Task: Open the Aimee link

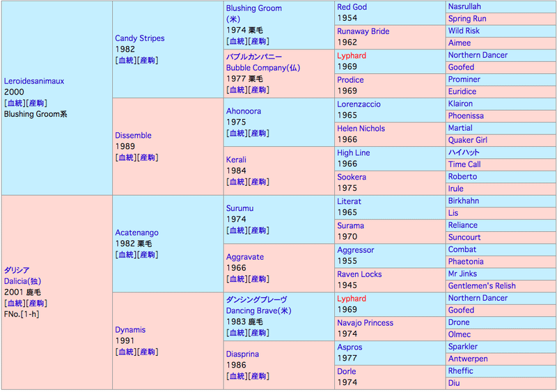Action: tap(460, 43)
